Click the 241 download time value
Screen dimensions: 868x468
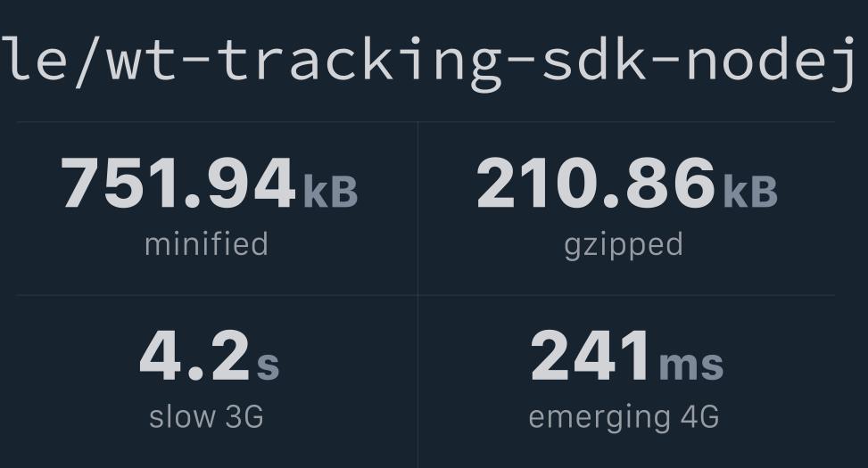coord(590,355)
